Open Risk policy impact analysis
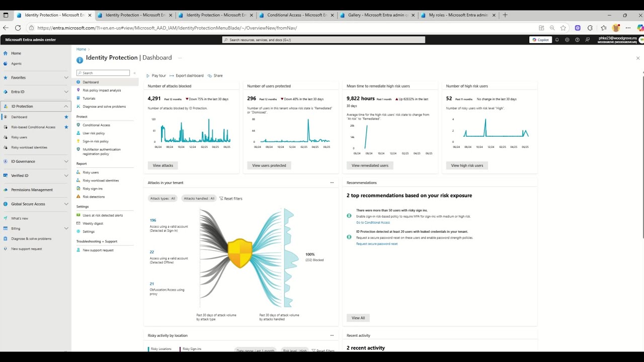This screenshot has width=644, height=362. [102, 90]
